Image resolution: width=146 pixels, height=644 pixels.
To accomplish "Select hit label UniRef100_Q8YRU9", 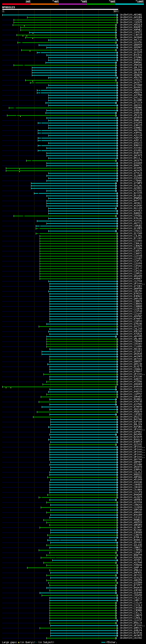I will [x=131, y=118].
